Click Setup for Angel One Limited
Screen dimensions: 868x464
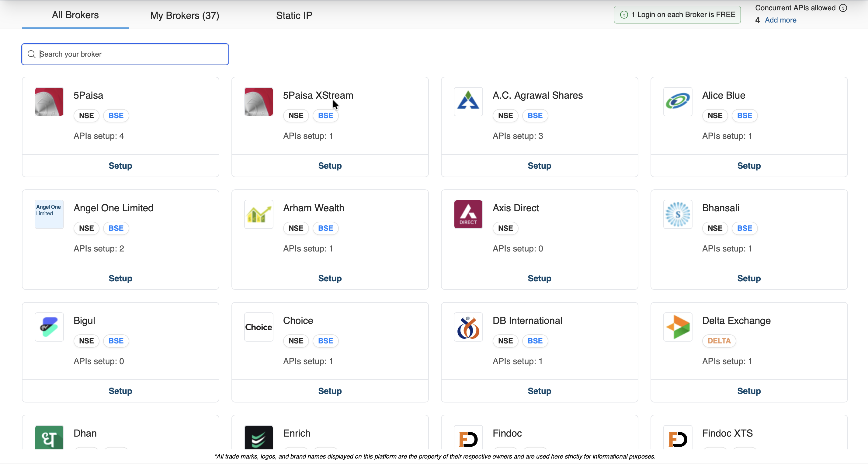[120, 278]
